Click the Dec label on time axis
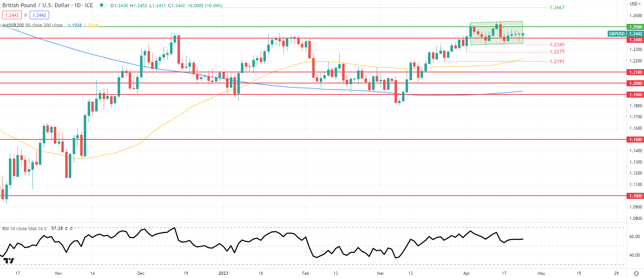This screenshot has height=278, width=644. click(x=141, y=273)
